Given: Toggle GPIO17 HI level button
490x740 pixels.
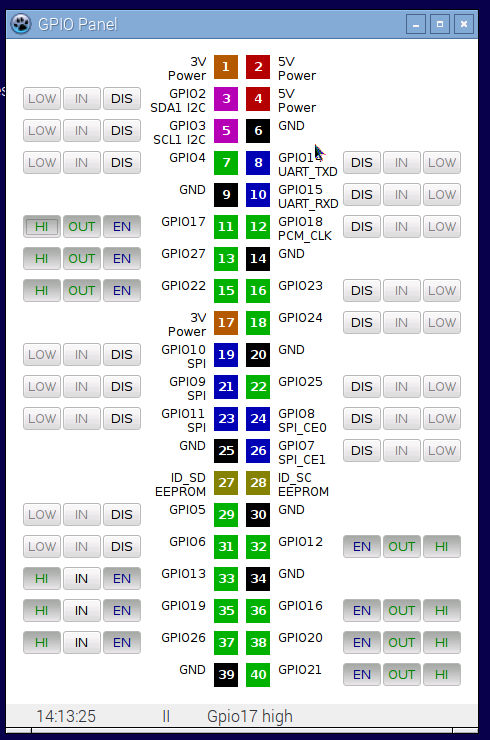Looking at the screenshot, I should click(42, 227).
